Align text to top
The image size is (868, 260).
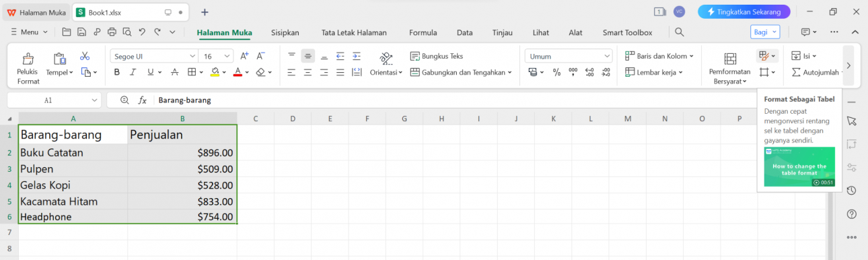pyautogui.click(x=291, y=56)
